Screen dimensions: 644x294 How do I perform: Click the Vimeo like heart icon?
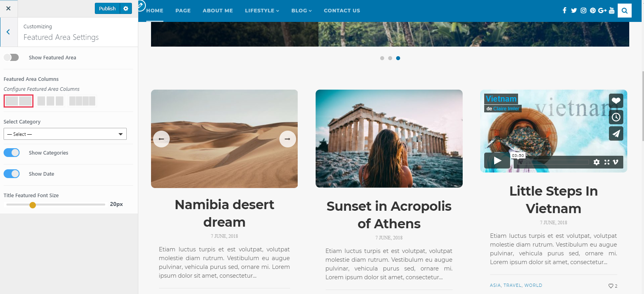tap(616, 101)
